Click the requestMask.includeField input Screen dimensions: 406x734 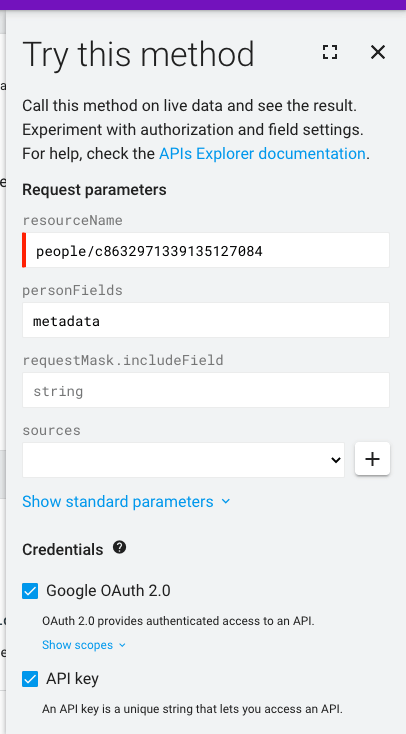pos(206,390)
